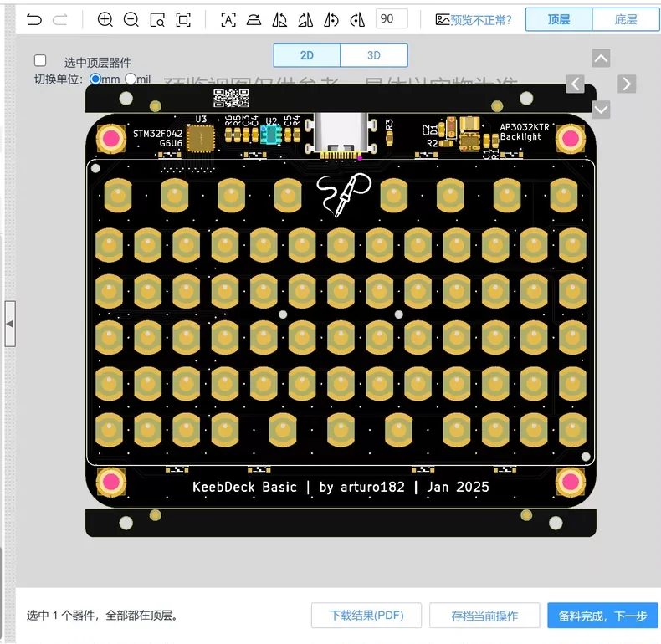The width and height of the screenshot is (661, 644).
Task: Tick the 选中顶层器件 checkbox
Action: [40, 61]
